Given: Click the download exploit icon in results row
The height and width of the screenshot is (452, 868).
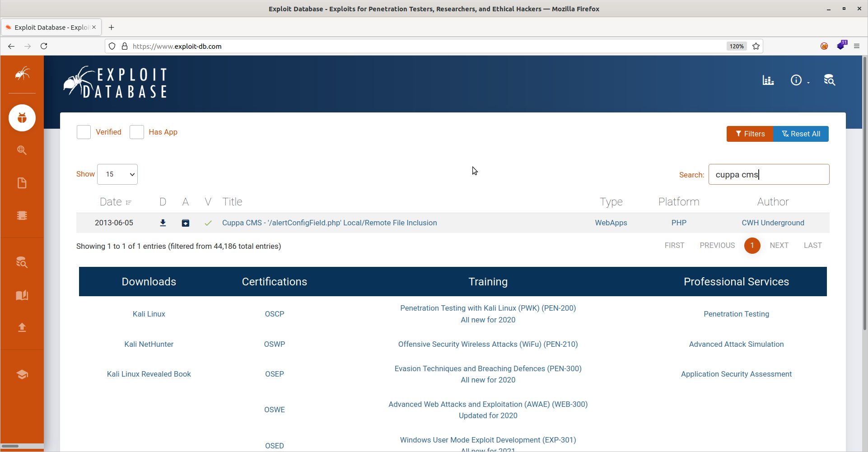Looking at the screenshot, I should [163, 223].
